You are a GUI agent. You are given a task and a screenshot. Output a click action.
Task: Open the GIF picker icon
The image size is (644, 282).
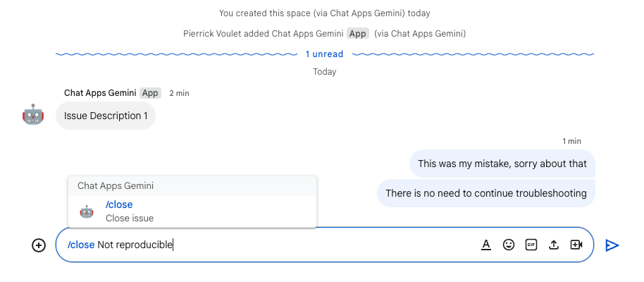coord(531,245)
